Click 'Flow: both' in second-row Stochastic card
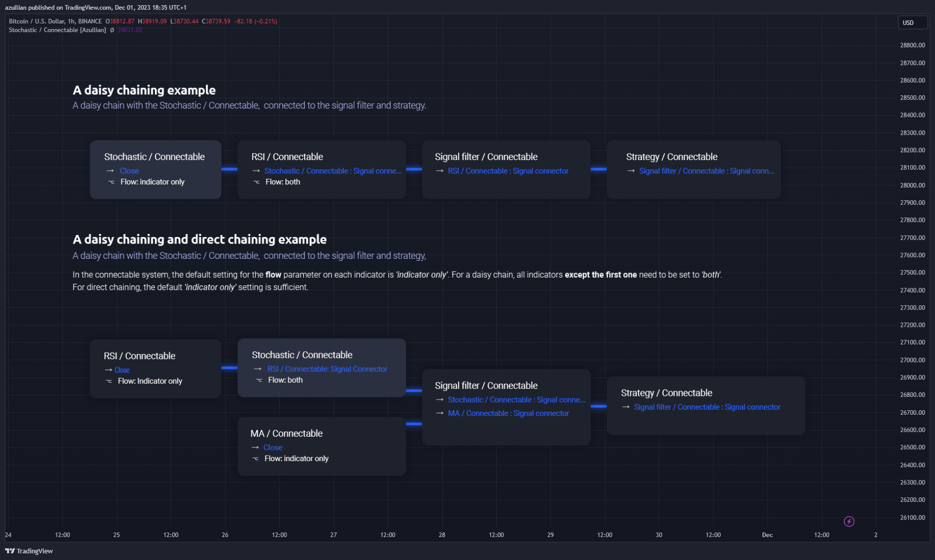 click(x=285, y=380)
